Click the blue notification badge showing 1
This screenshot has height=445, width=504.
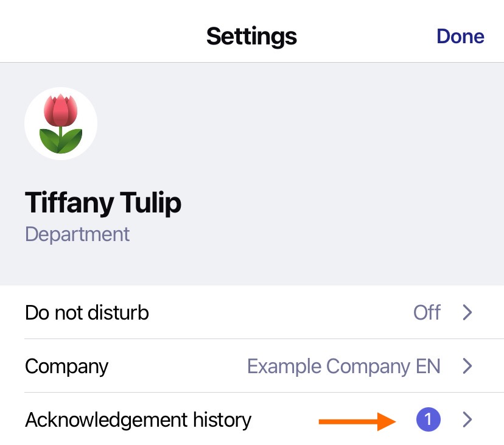pyautogui.click(x=428, y=419)
